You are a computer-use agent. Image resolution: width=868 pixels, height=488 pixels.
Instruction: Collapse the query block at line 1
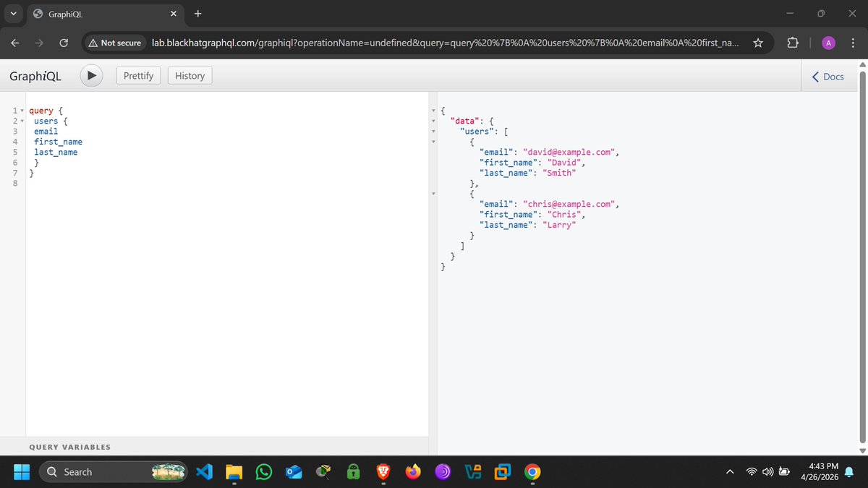tap(22, 111)
